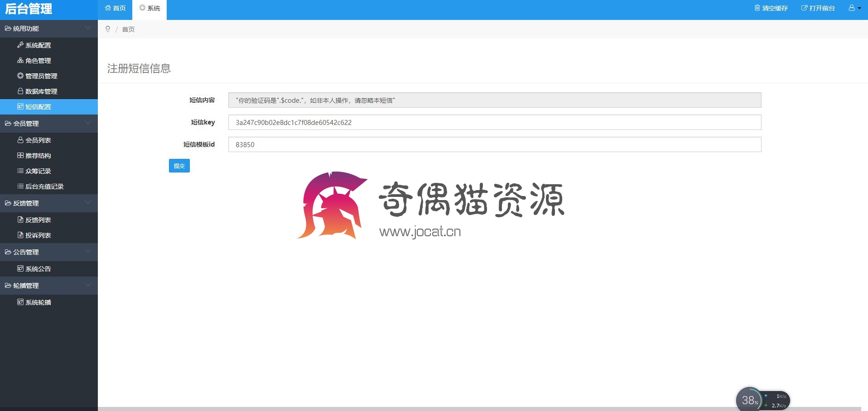This screenshot has height=411, width=868.
Task: Click the 38% floating speed widget
Action: [763, 400]
